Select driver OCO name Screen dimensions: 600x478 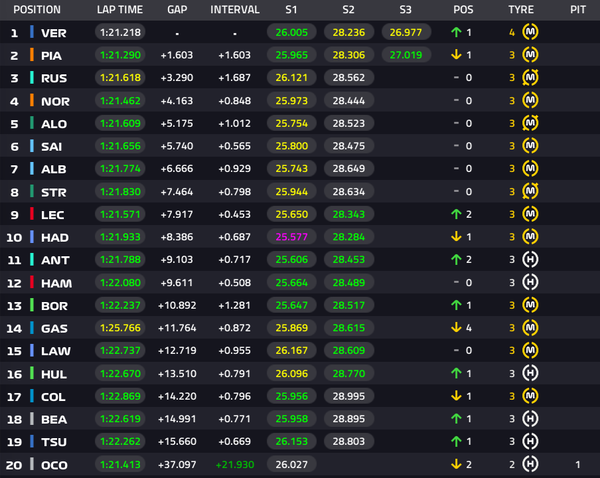(54, 465)
